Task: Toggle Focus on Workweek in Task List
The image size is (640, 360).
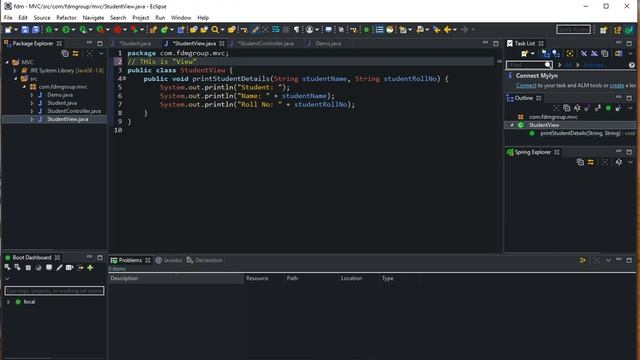Action: pos(570,53)
